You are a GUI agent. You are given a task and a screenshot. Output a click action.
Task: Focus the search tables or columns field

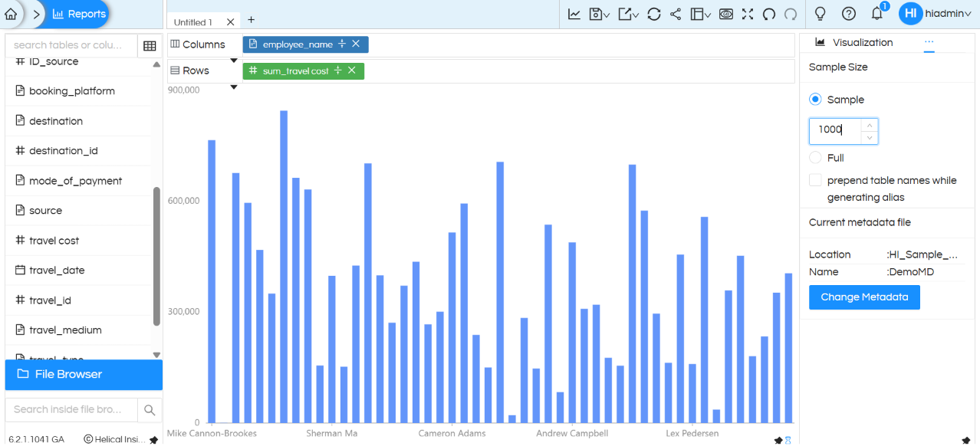tap(71, 45)
